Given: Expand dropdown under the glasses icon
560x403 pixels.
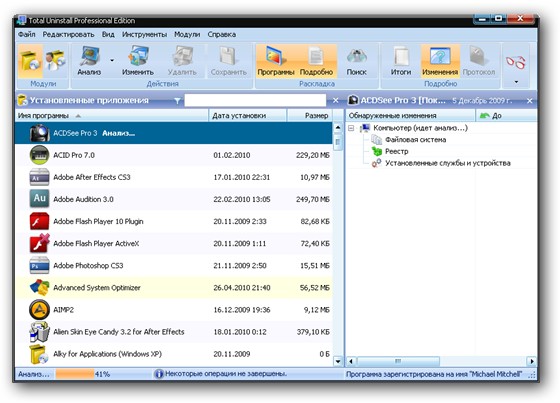Looking at the screenshot, I should coord(516,82).
